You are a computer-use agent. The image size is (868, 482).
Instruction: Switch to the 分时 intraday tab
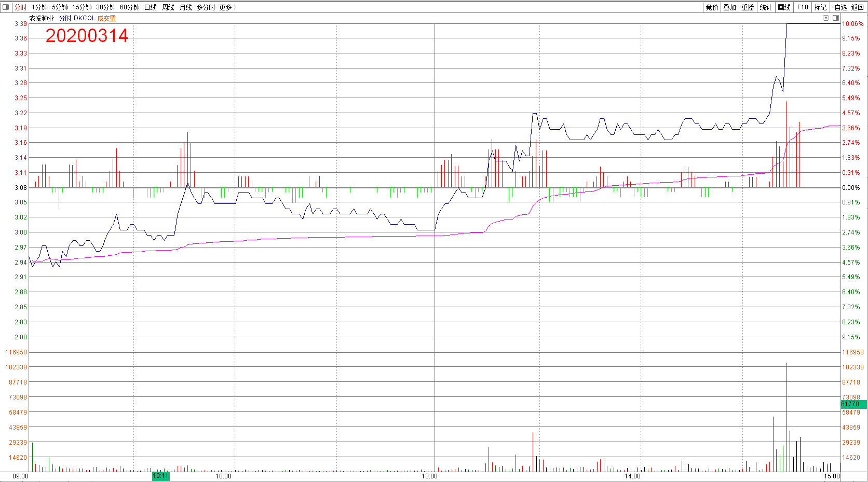click(20, 7)
